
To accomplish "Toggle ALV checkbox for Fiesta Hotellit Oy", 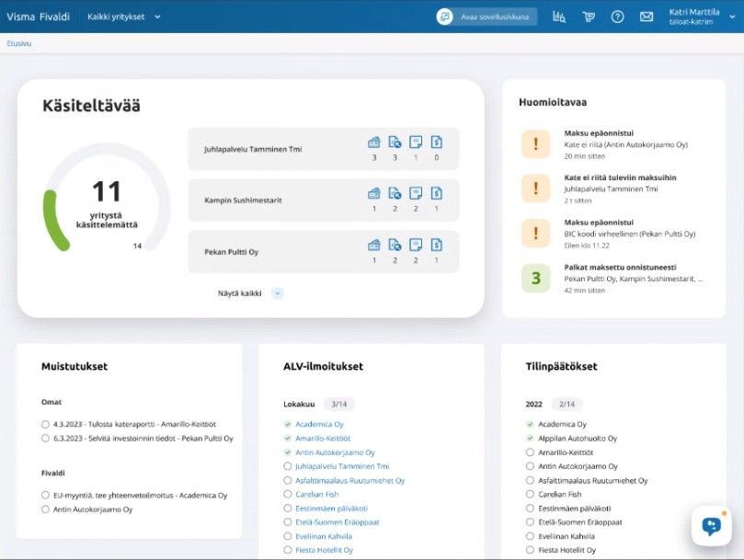I will coord(288,550).
